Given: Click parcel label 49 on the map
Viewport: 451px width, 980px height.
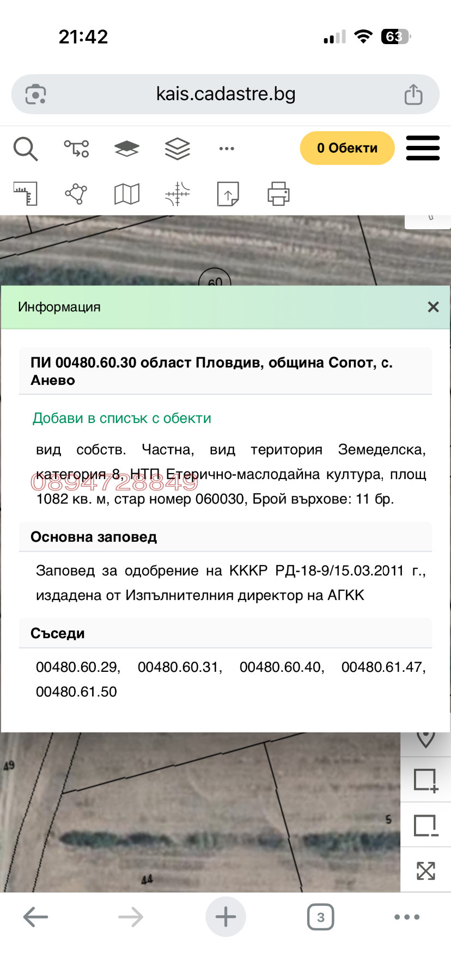Looking at the screenshot, I should 9,765.
